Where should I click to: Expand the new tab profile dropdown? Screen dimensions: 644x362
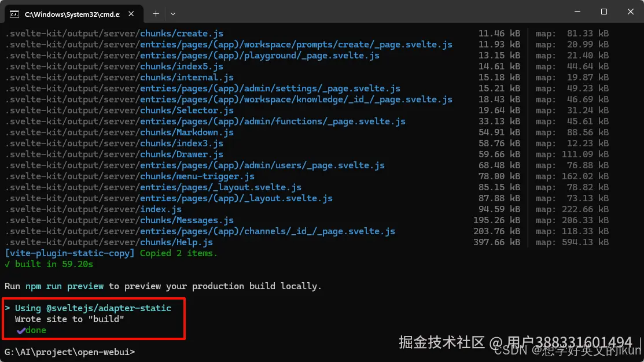click(173, 14)
